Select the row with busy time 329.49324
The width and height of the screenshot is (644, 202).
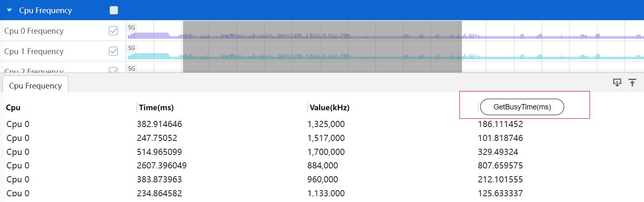pos(498,152)
